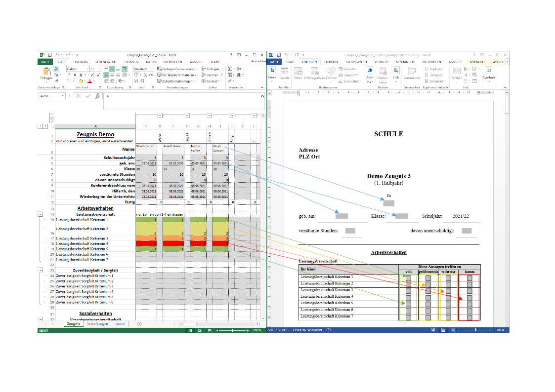555x392 pixels.
Task: Apply bold (F) in Excel
Action: point(69,75)
